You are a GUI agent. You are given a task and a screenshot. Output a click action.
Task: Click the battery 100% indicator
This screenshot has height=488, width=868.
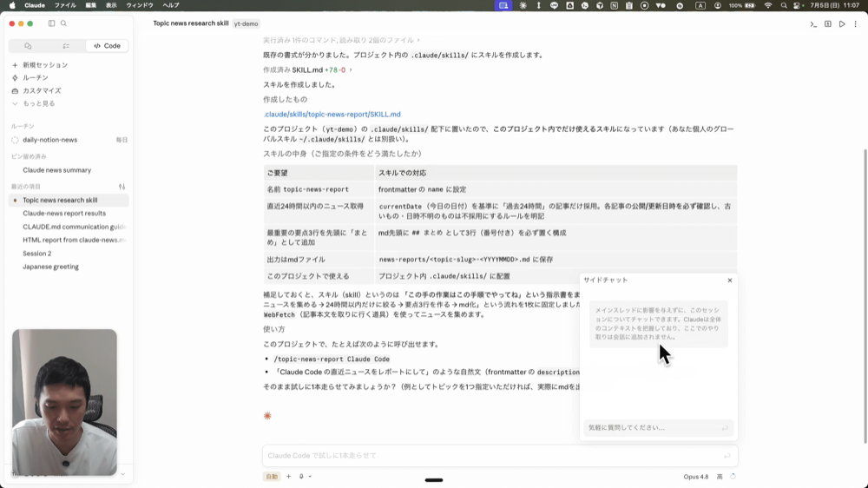pos(742,5)
